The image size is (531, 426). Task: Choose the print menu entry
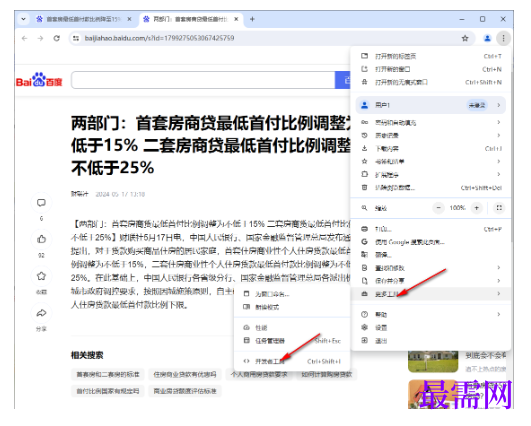pyautogui.click(x=431, y=229)
